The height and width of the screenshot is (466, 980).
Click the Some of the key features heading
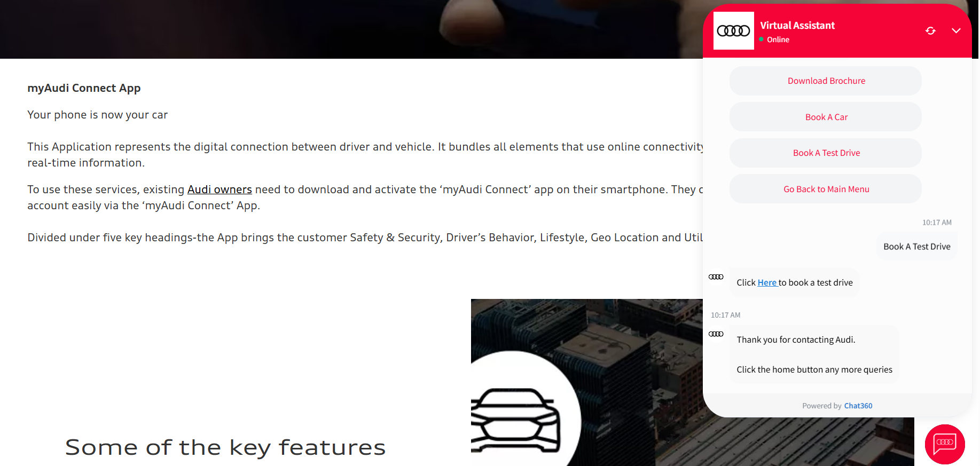(x=225, y=447)
